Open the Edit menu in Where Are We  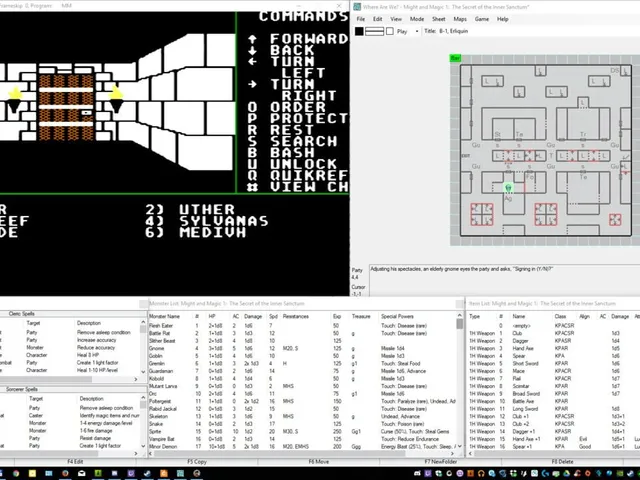click(x=378, y=19)
